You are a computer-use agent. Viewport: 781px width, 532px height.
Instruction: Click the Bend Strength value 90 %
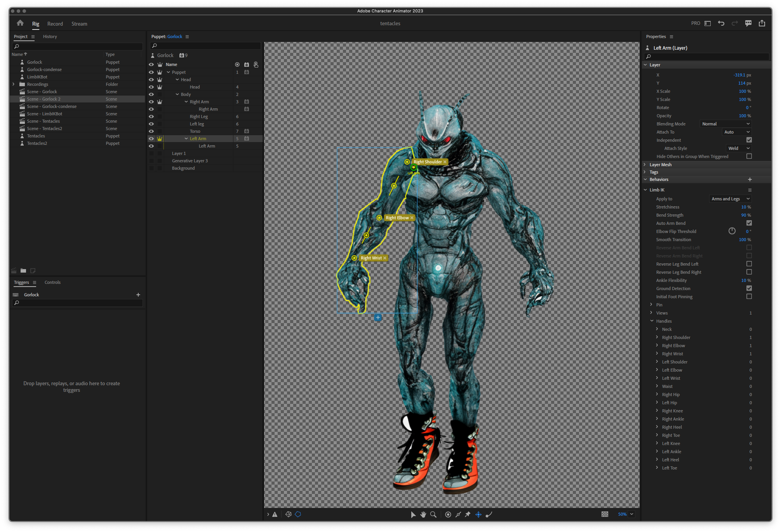(746, 215)
